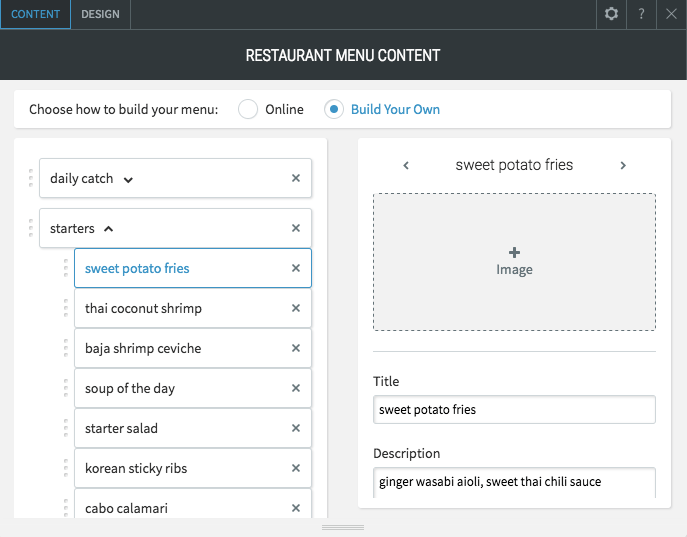Add an image in the Image placeholder
This screenshot has height=537, width=687.
514,262
